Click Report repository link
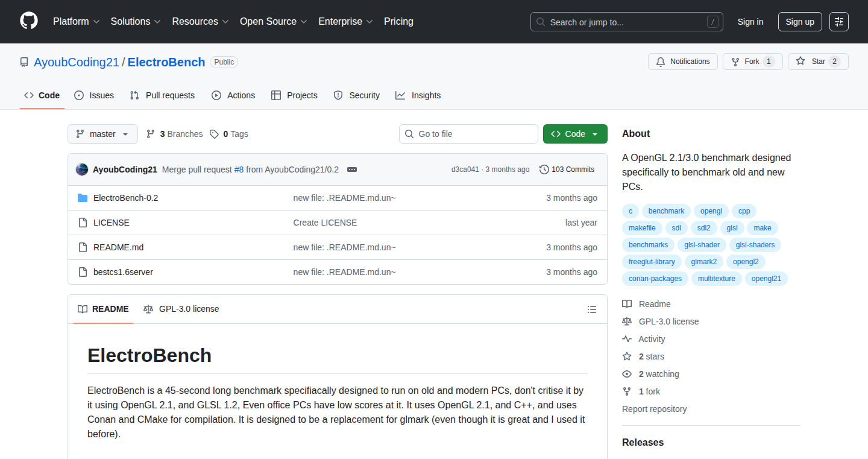Image resolution: width=868 pixels, height=459 pixels. click(655, 409)
